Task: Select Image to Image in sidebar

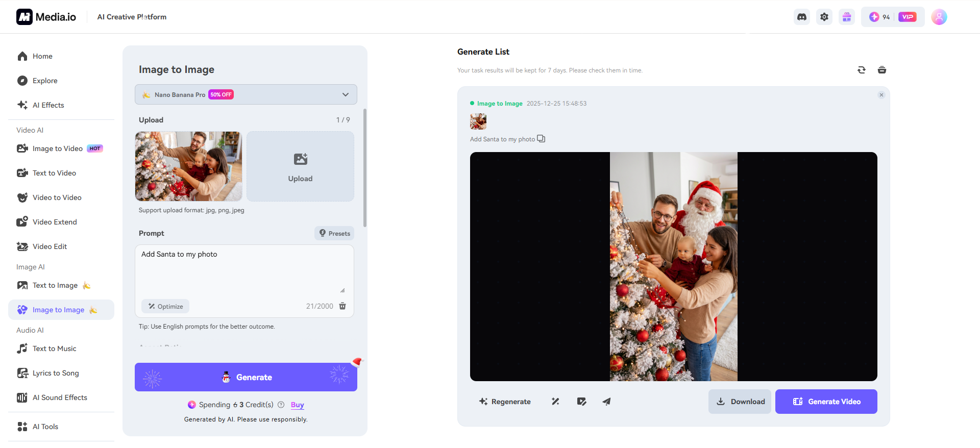Action: 61,310
